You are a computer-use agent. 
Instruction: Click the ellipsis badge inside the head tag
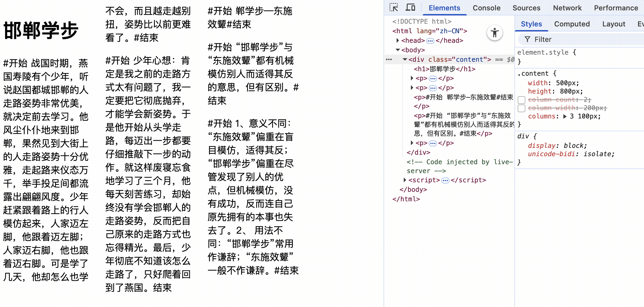point(430,41)
